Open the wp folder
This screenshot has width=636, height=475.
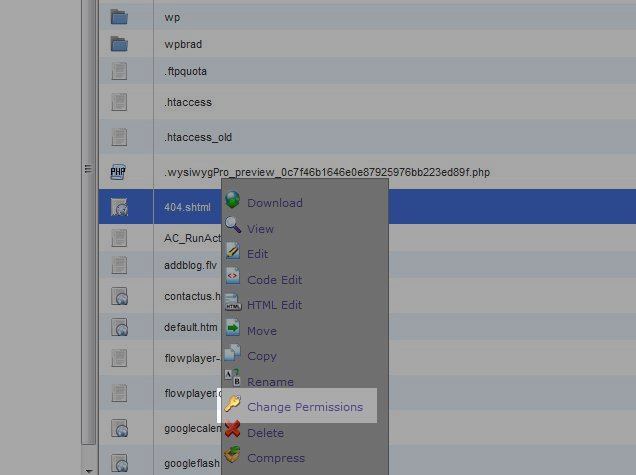(172, 18)
